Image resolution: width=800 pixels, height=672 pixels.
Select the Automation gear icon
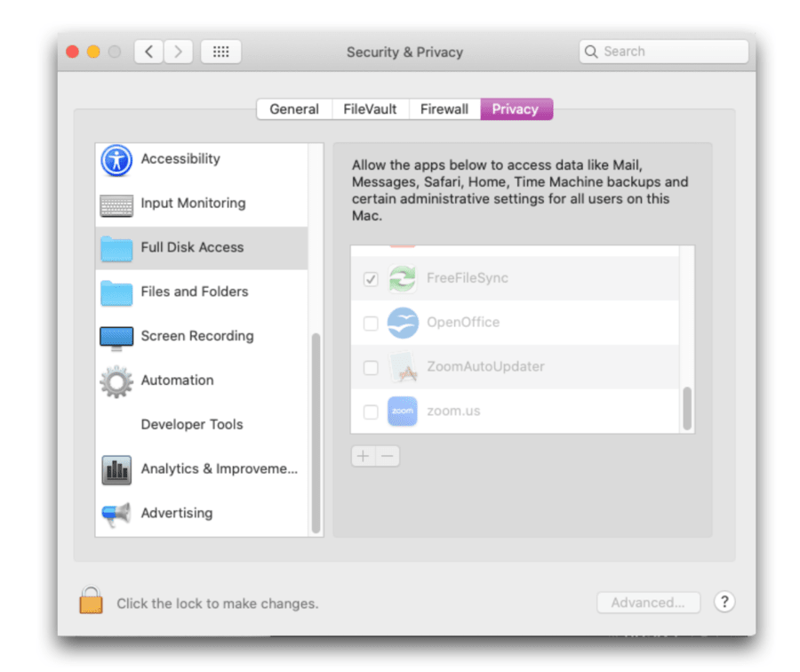(x=116, y=380)
